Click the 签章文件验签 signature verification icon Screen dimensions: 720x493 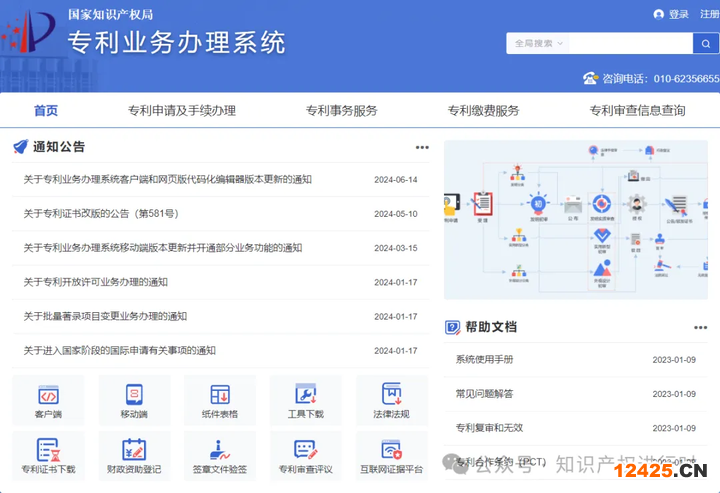point(220,455)
